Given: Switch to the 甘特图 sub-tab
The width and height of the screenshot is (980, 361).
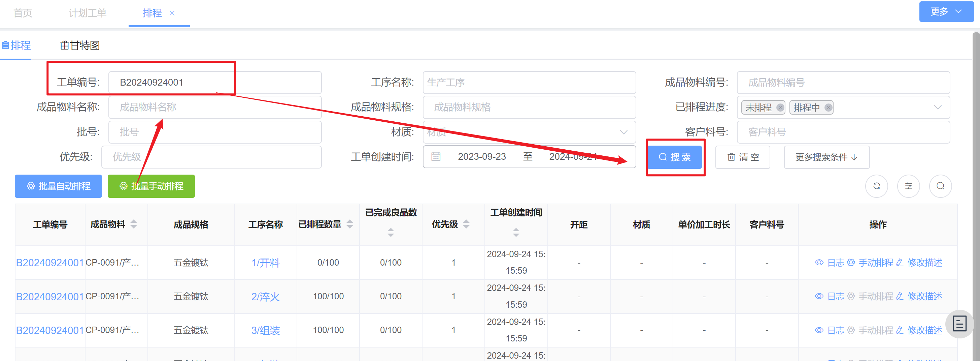Looking at the screenshot, I should pos(80,45).
